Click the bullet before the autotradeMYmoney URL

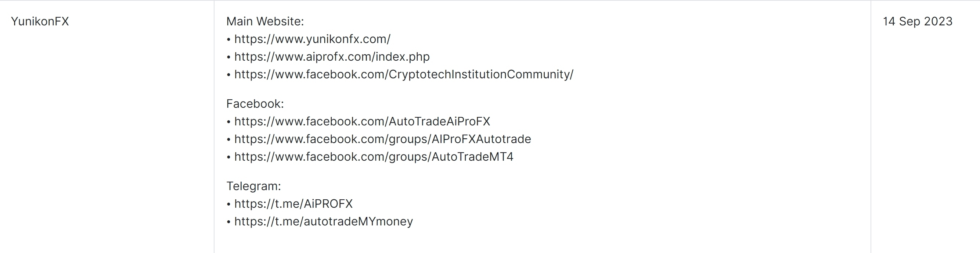pos(228,222)
